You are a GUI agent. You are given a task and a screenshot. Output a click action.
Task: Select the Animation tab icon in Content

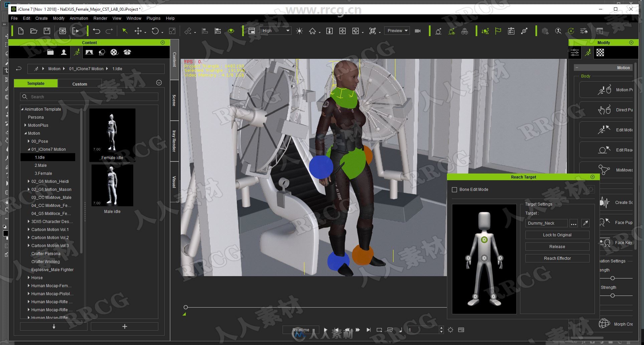tap(77, 52)
